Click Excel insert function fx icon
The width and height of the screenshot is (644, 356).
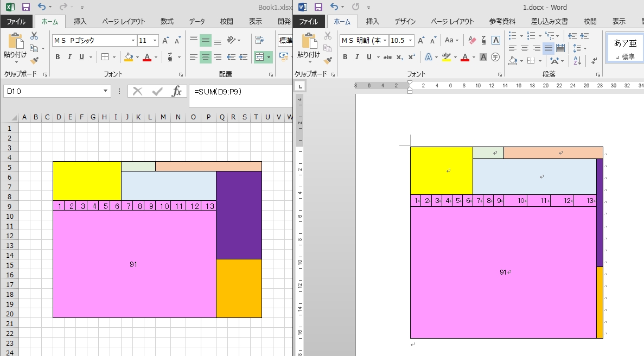[177, 91]
